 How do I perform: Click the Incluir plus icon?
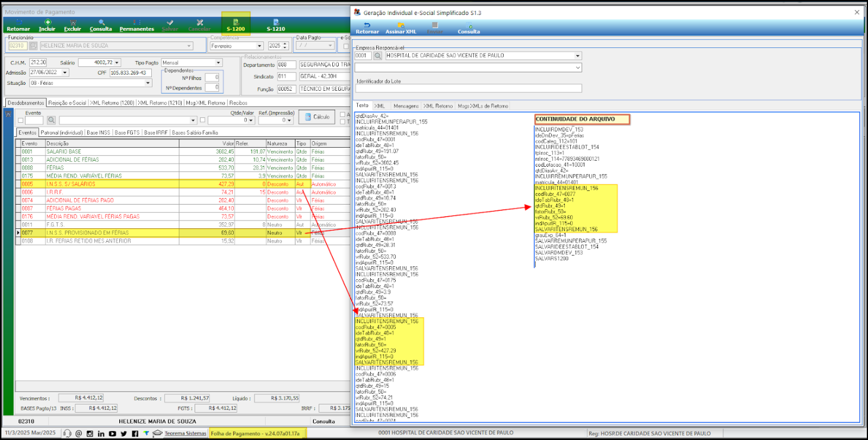[x=47, y=22]
